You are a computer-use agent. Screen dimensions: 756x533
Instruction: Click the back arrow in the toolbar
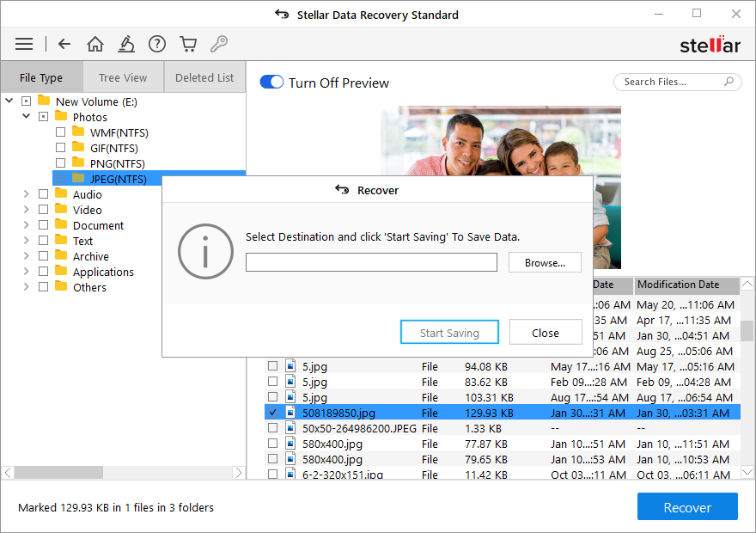(64, 43)
